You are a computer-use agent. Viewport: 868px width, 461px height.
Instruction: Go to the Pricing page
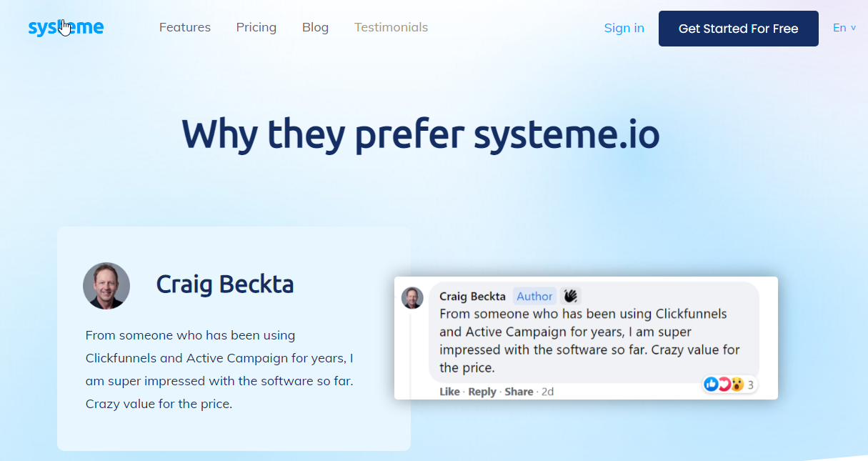(256, 27)
